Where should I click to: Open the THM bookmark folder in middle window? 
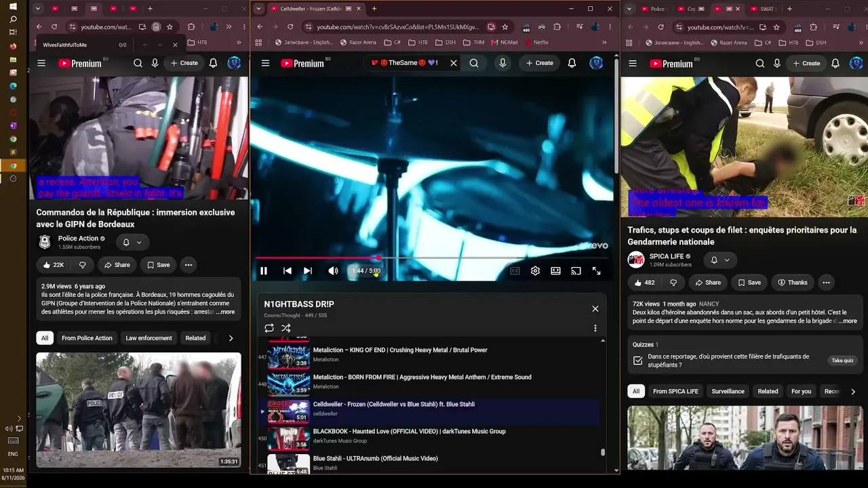coord(474,42)
